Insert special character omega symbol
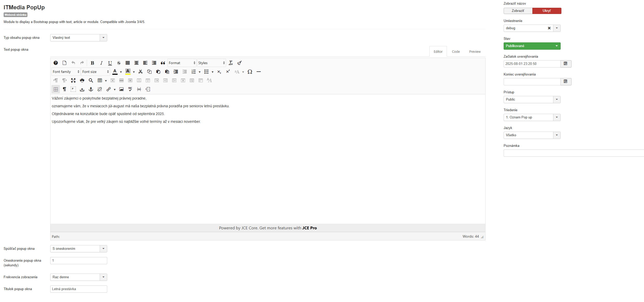 pyautogui.click(x=250, y=72)
